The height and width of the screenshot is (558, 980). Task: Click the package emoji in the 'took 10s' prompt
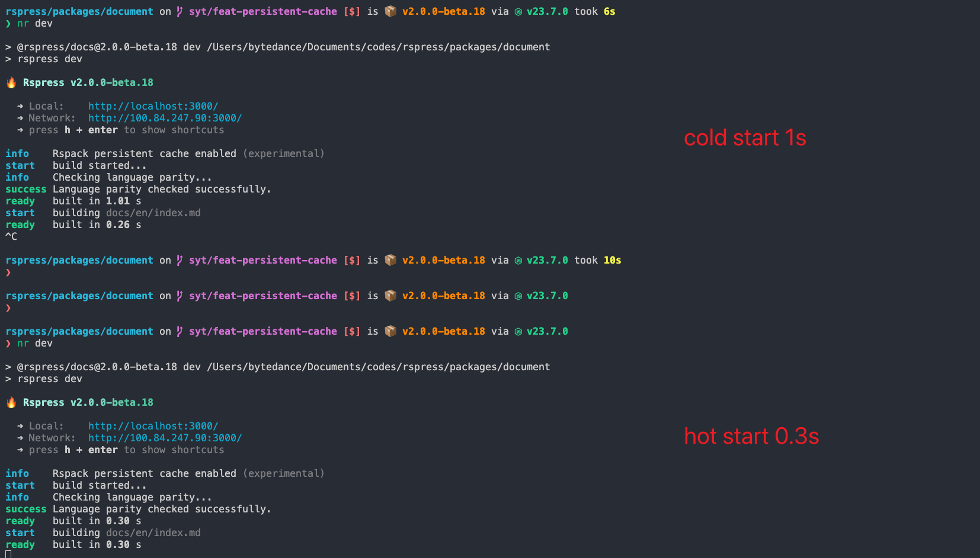pos(390,260)
